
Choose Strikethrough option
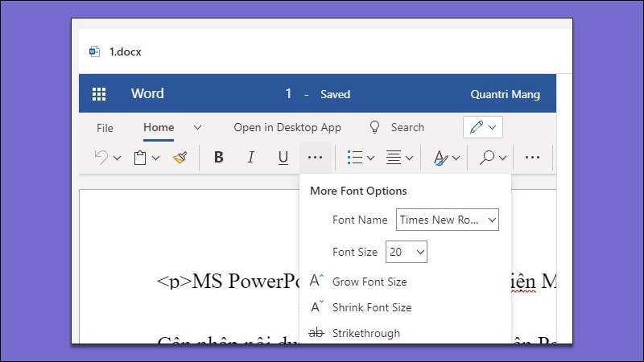coord(366,333)
